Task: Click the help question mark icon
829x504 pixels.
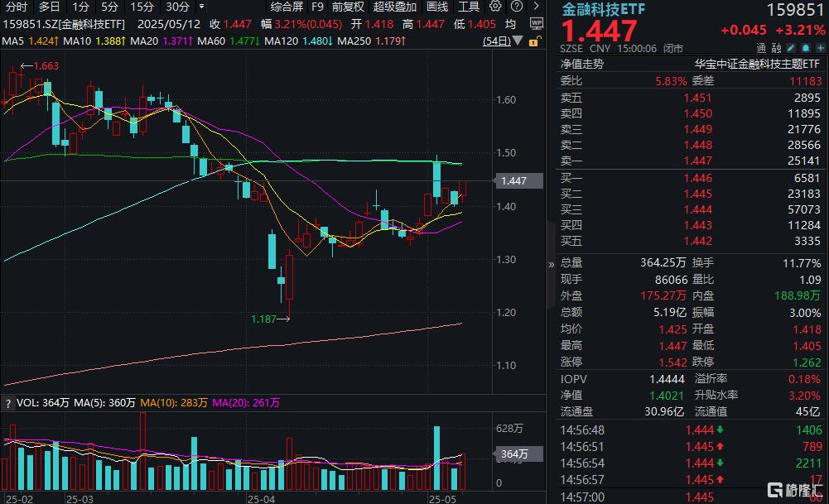Action: 517,7
